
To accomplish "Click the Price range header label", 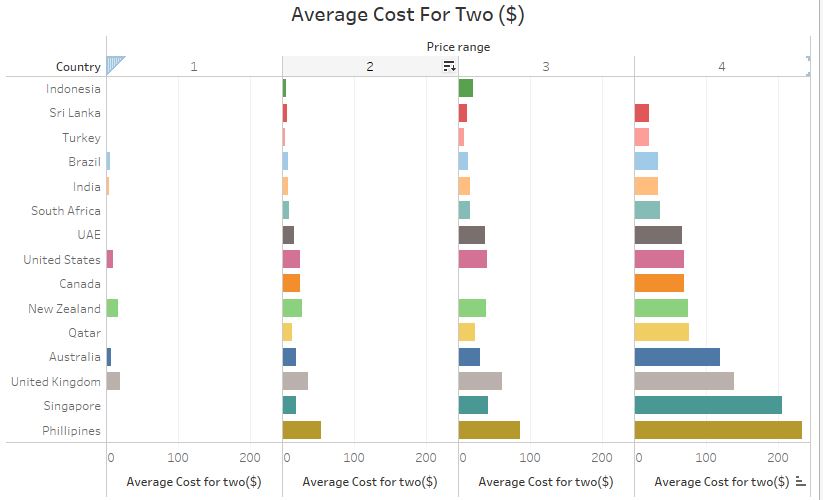I will click(458, 47).
